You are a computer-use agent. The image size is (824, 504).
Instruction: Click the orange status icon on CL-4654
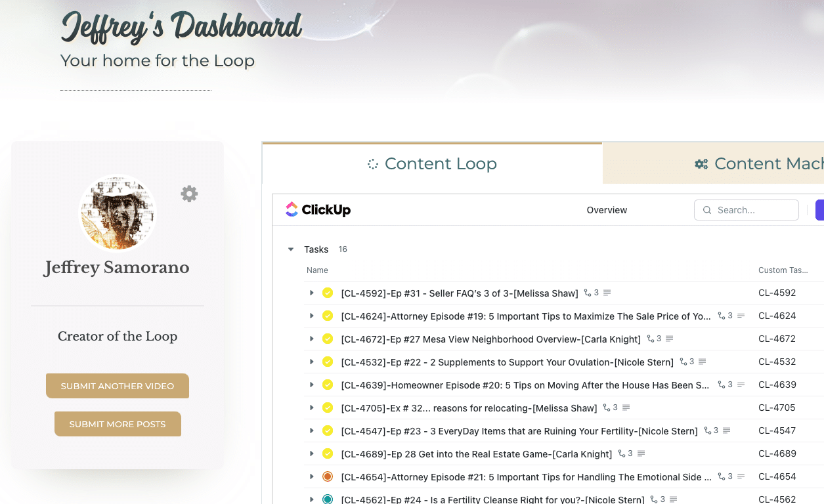[327, 476]
